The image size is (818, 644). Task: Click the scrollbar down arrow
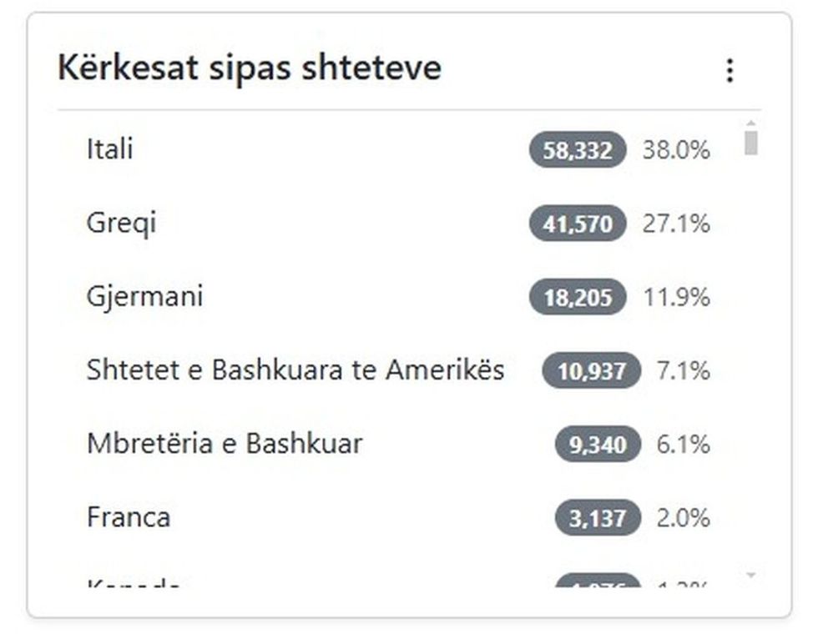tap(751, 575)
